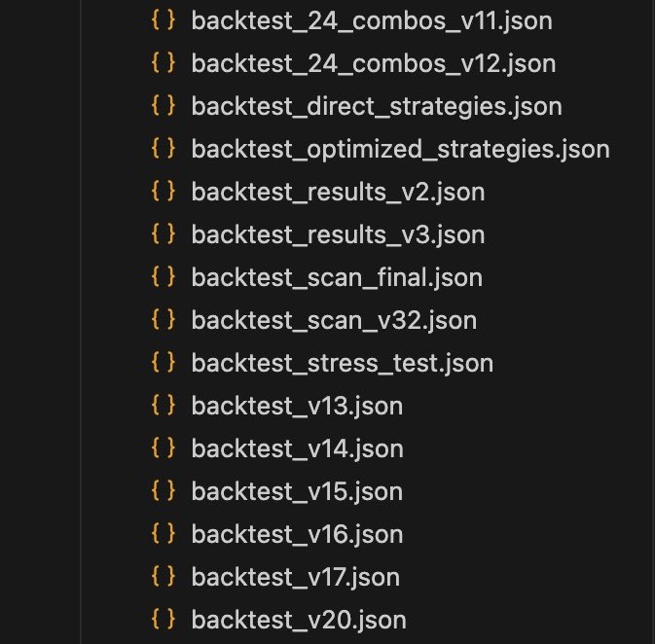Open the backtest_v20.json file
Viewport: 655px width, 644px height.
coord(299,620)
